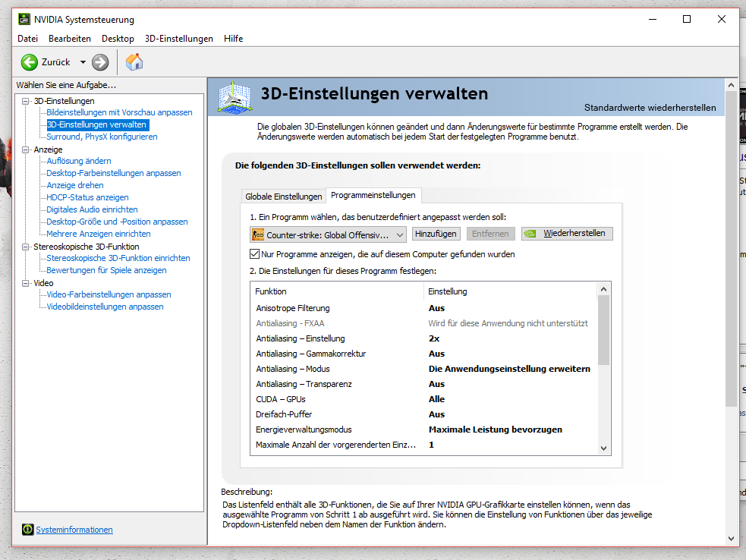The width and height of the screenshot is (746, 560).
Task: Click settings list scrollbar down arrow
Action: coord(604,448)
